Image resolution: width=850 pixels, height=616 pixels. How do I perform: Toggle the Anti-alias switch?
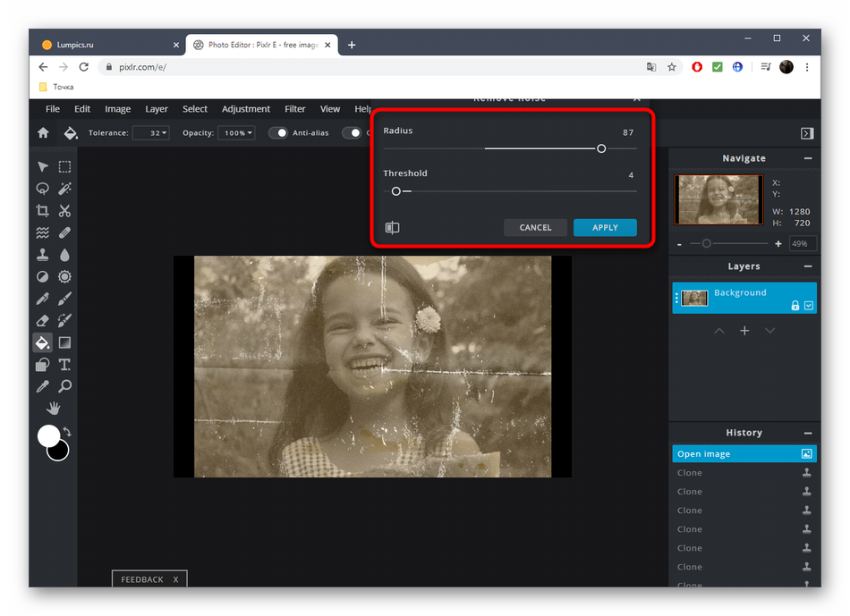click(x=278, y=133)
